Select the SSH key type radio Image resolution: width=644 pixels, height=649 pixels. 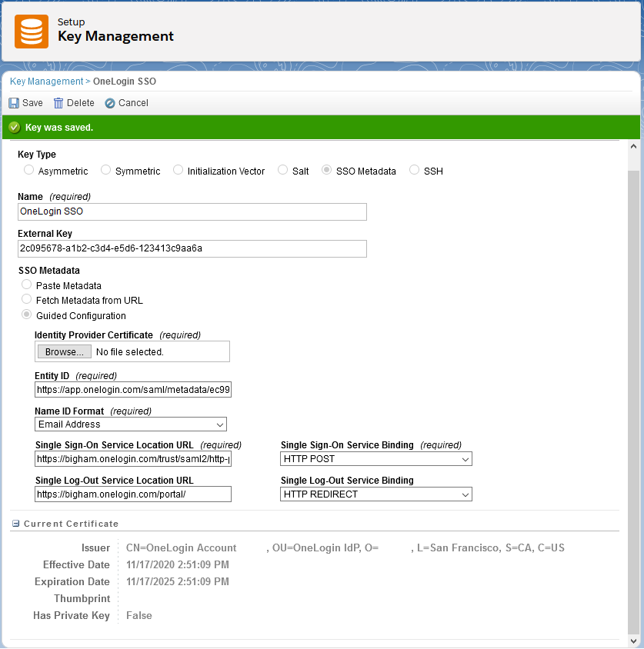point(415,170)
